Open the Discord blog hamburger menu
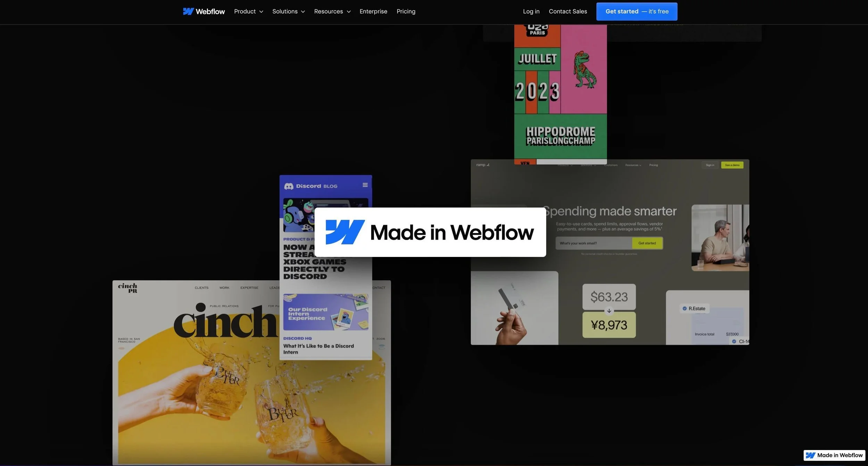 point(365,185)
